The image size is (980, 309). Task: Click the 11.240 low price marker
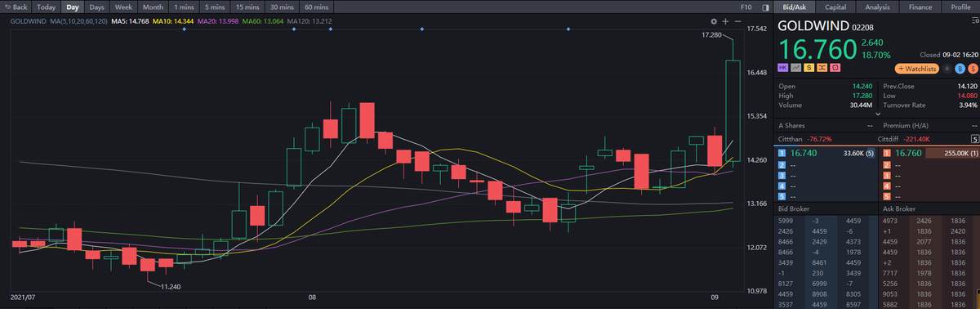tap(170, 286)
